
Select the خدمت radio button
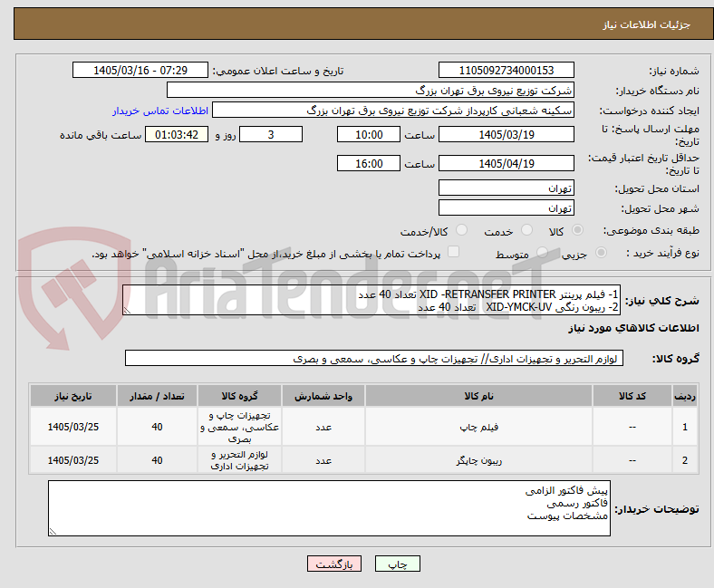click(526, 230)
